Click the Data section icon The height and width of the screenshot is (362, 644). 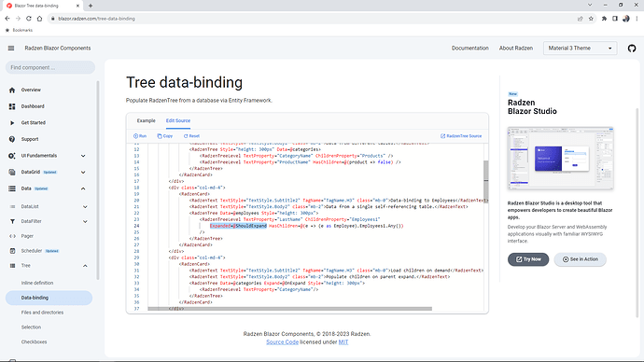(x=12, y=188)
